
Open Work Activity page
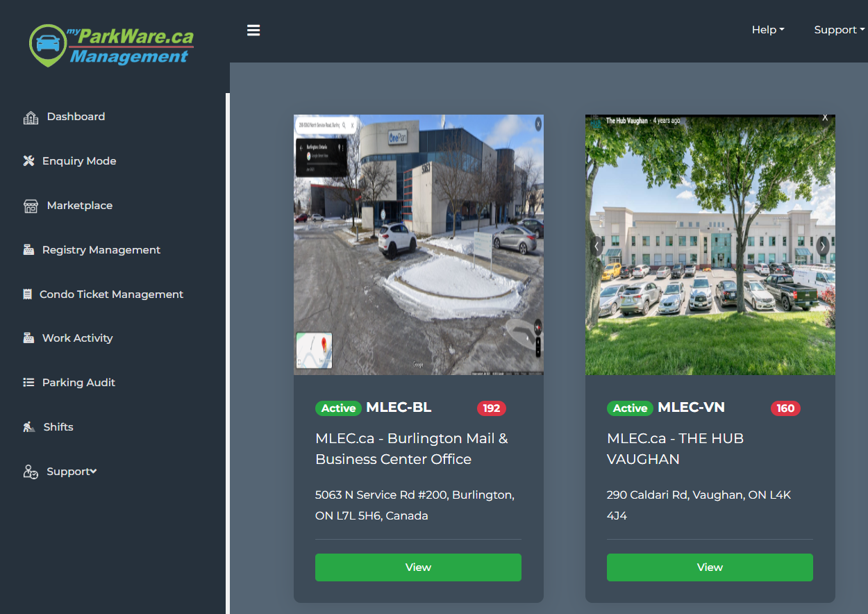(77, 338)
